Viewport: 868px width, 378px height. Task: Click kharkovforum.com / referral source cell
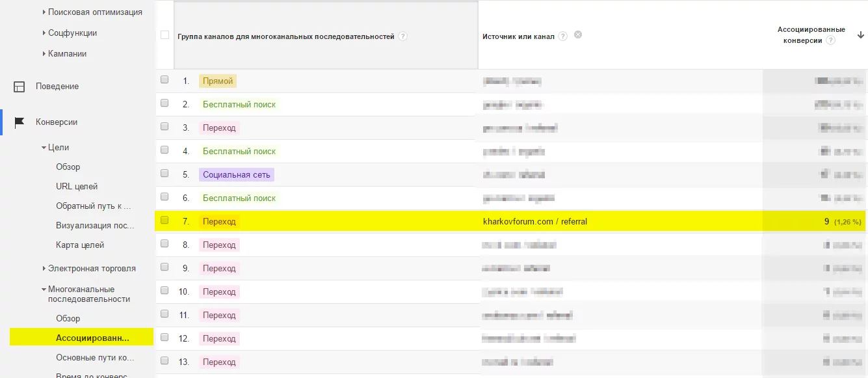coord(534,222)
